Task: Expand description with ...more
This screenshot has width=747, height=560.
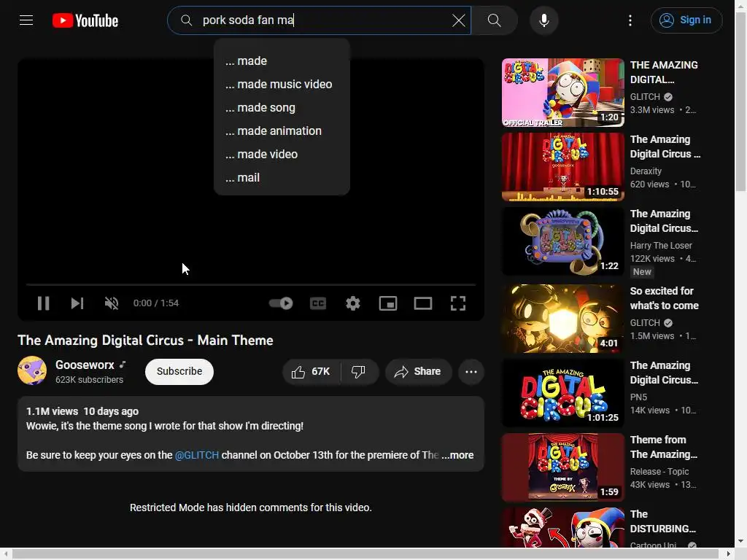Action: pyautogui.click(x=458, y=455)
